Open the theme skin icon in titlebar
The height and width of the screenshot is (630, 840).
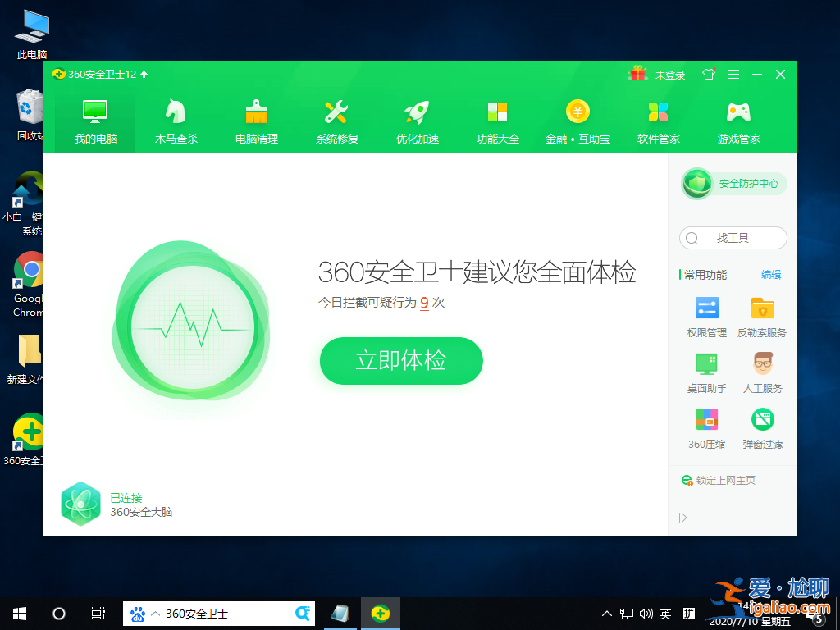[x=708, y=74]
